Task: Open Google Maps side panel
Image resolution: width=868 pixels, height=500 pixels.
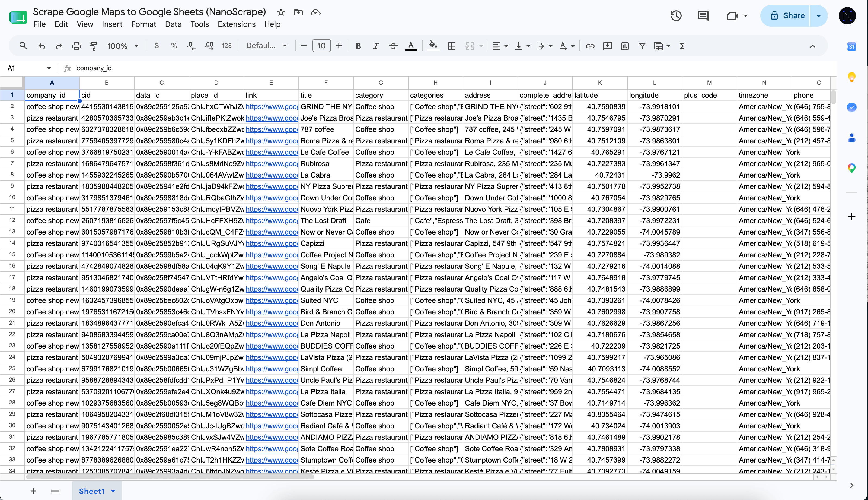Action: pyautogui.click(x=851, y=168)
